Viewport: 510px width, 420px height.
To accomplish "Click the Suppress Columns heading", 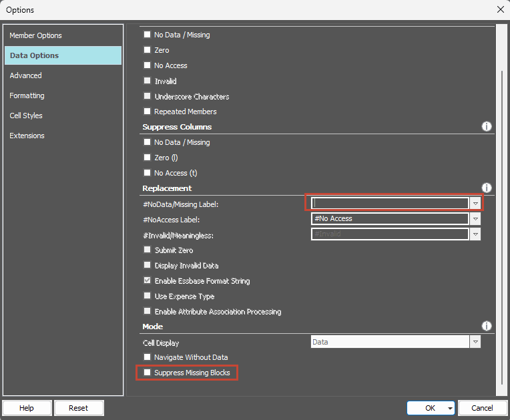I will point(177,127).
